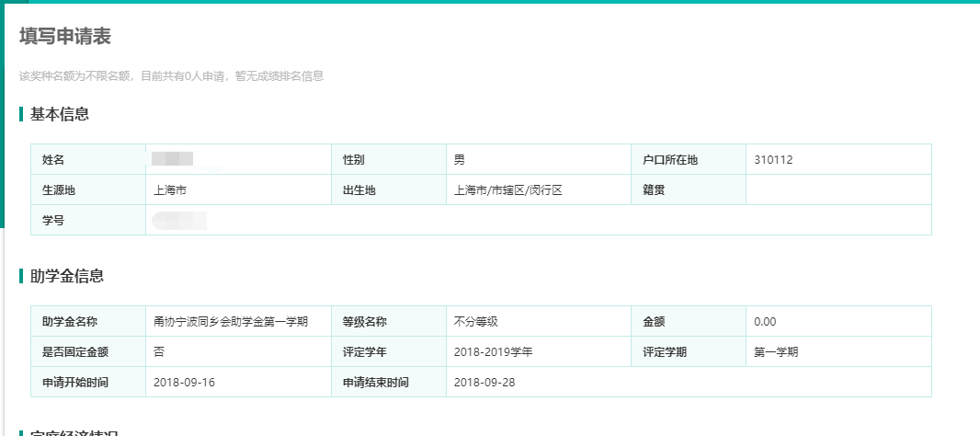Click the 户口所在地 value 310112
The image size is (980, 436).
click(772, 160)
